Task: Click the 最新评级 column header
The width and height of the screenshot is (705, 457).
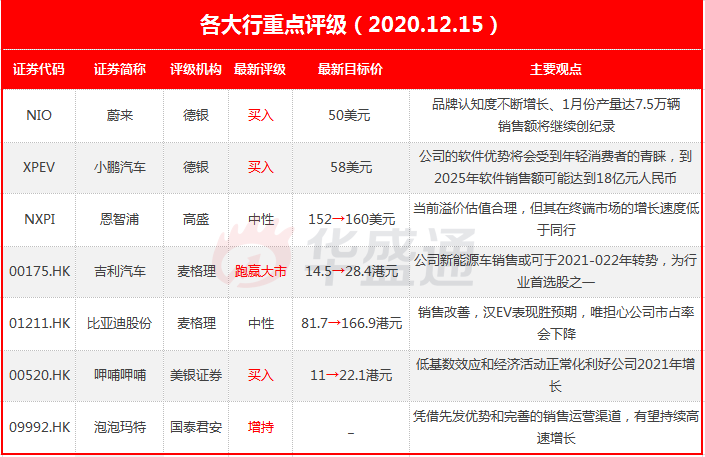Action: (260, 69)
